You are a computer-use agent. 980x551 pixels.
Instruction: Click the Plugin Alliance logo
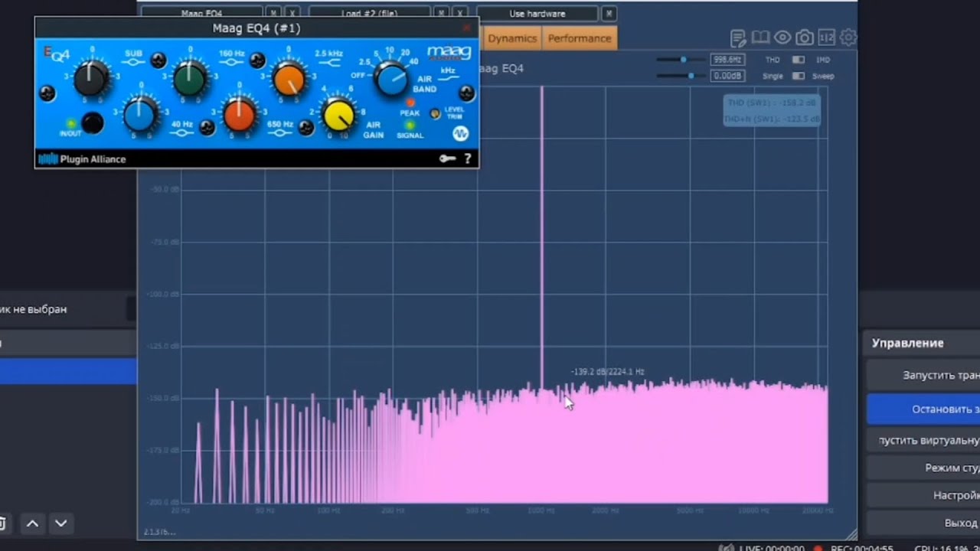(82, 159)
